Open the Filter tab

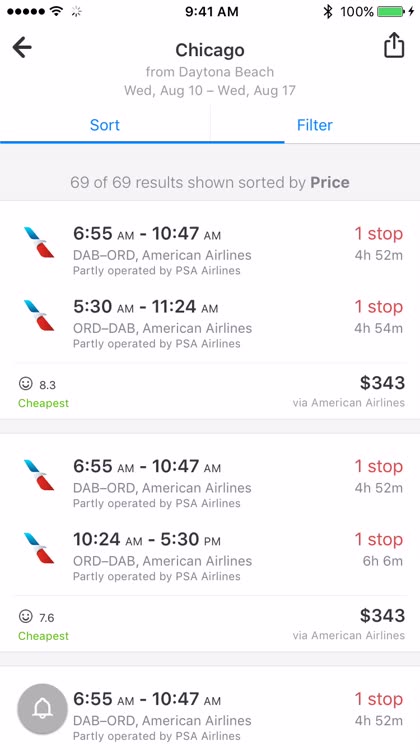tap(315, 125)
